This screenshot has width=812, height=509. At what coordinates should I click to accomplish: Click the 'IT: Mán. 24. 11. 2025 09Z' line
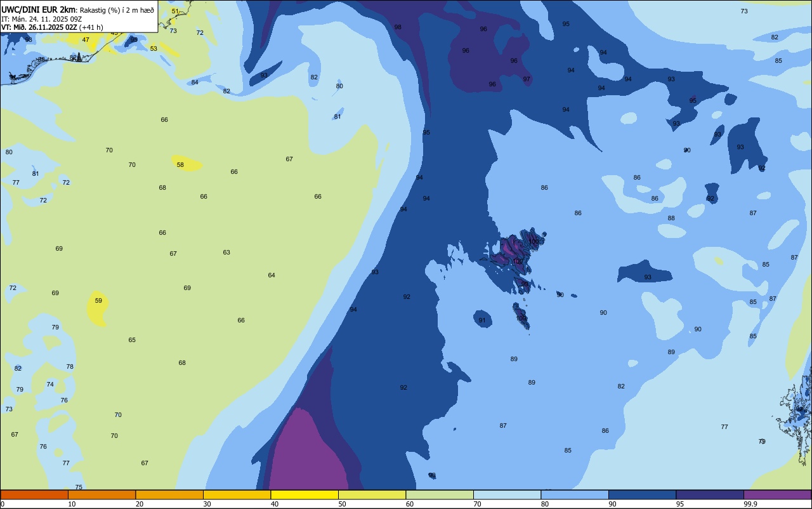click(x=42, y=19)
